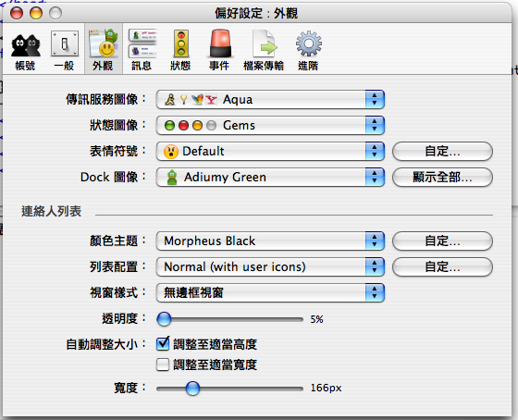
Task: Open the 列表配置 Normal (with user icons) dropdown
Action: coord(270,267)
